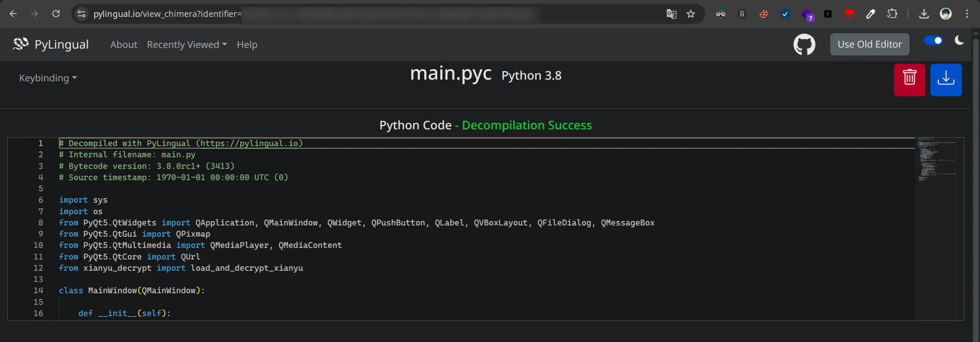Bookmark this page with the star icon
Screen dimensions: 980x342
coord(690,14)
